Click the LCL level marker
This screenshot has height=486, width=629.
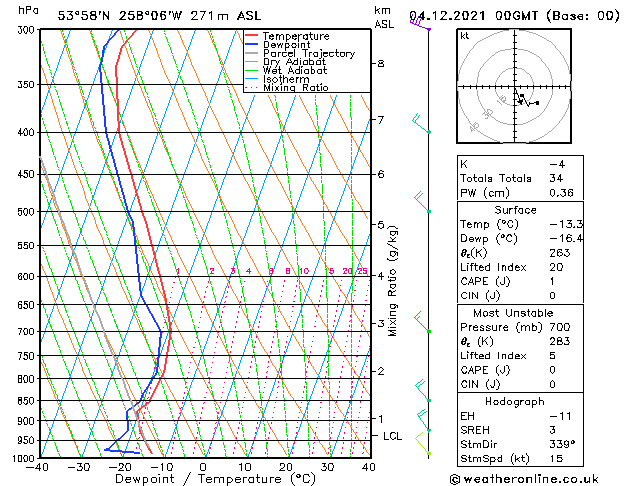click(392, 436)
